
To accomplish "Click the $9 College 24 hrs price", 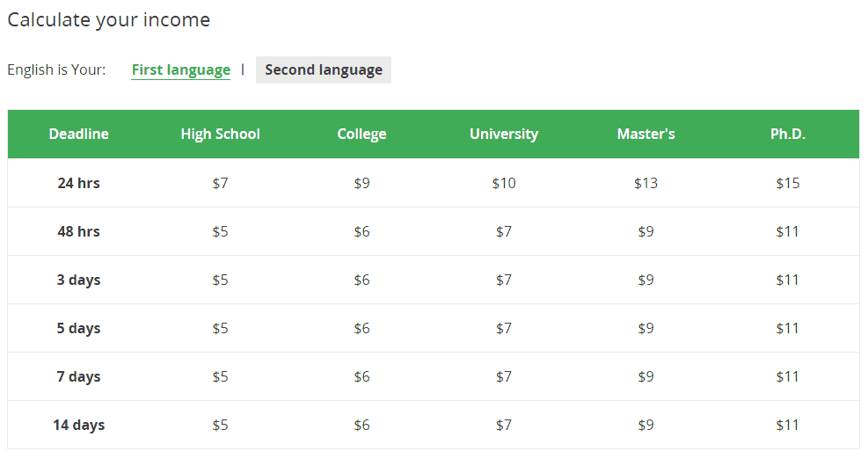I will (362, 183).
